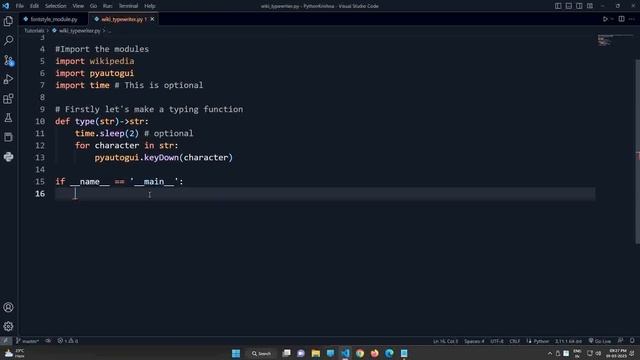Viewport: 640px width, 360px height.
Task: Open the View menu
Action: tap(78, 6)
